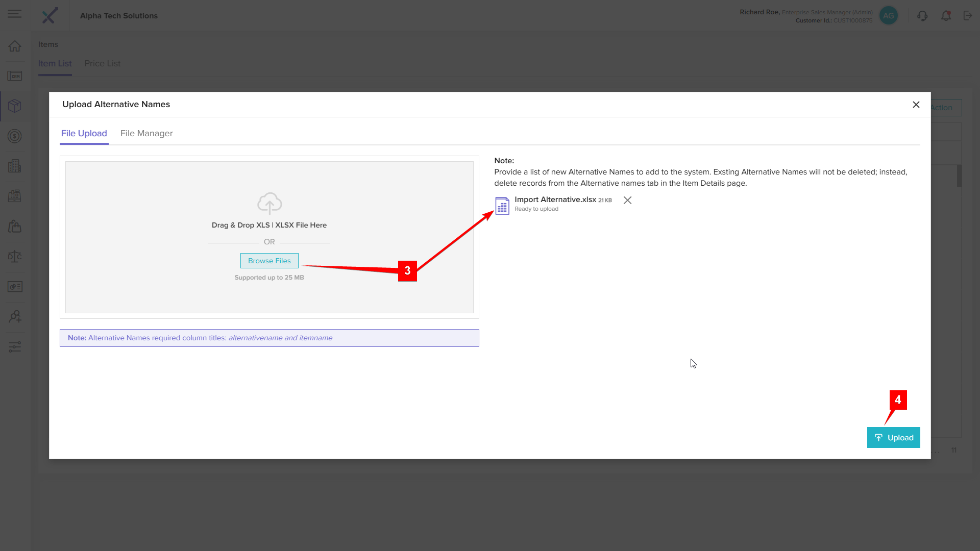Click the cloud upload icon in drop zone

tap(269, 204)
